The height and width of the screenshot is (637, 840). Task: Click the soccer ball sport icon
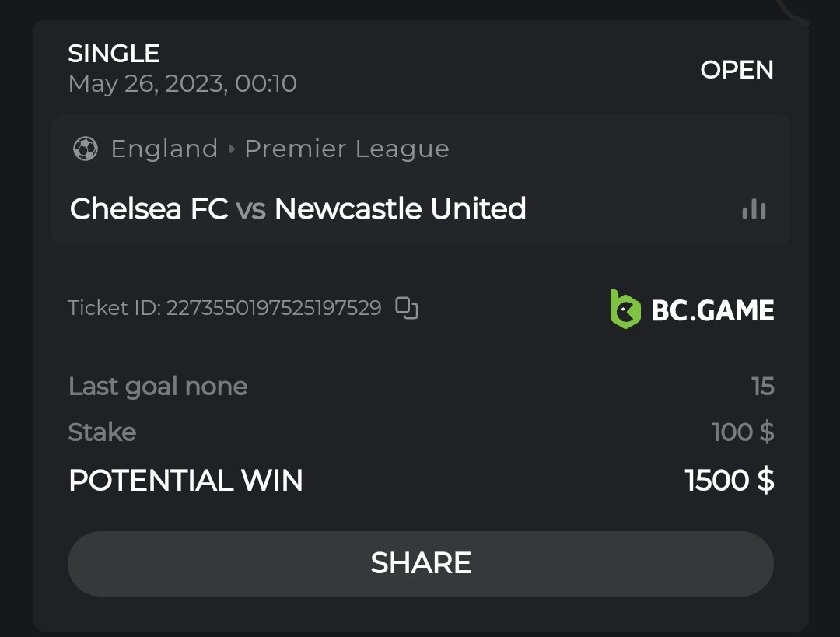(85, 149)
